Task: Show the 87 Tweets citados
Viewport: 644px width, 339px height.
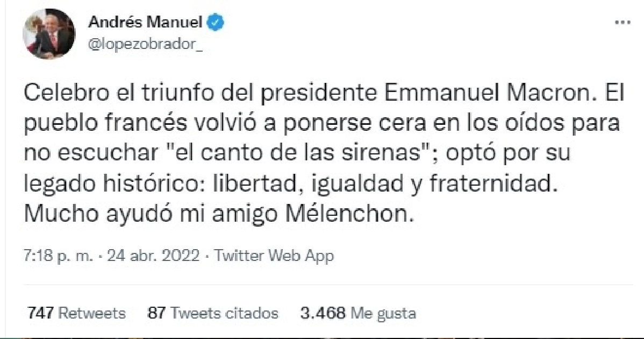Action: click(212, 313)
